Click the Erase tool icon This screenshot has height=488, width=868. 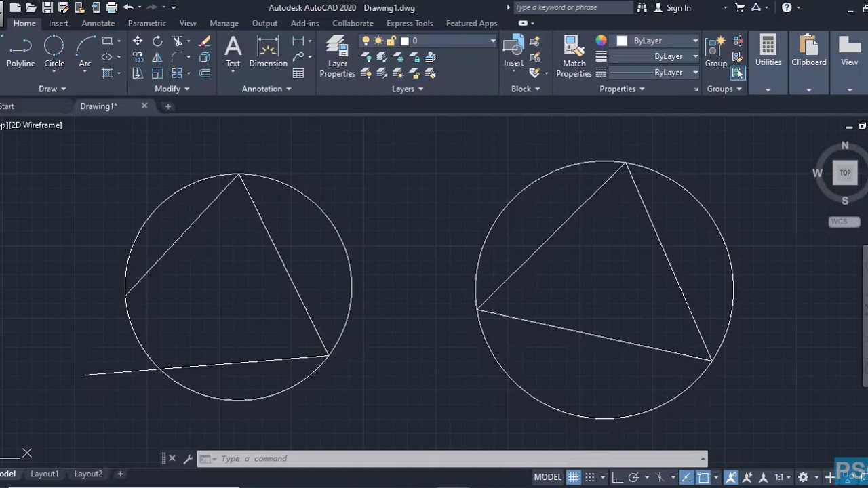click(x=205, y=41)
